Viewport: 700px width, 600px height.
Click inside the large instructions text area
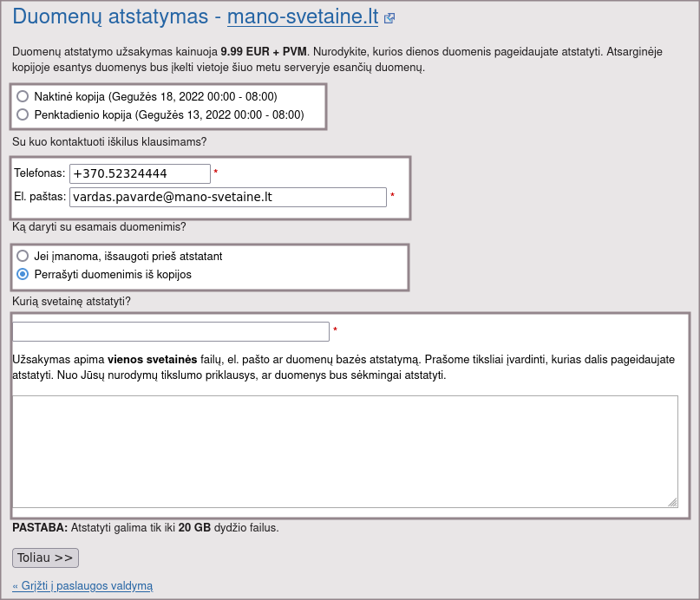pyautogui.click(x=344, y=451)
